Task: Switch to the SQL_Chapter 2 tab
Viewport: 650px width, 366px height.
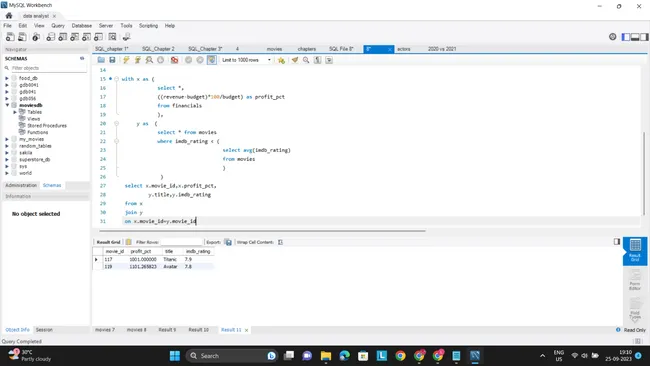Action: tap(158, 49)
